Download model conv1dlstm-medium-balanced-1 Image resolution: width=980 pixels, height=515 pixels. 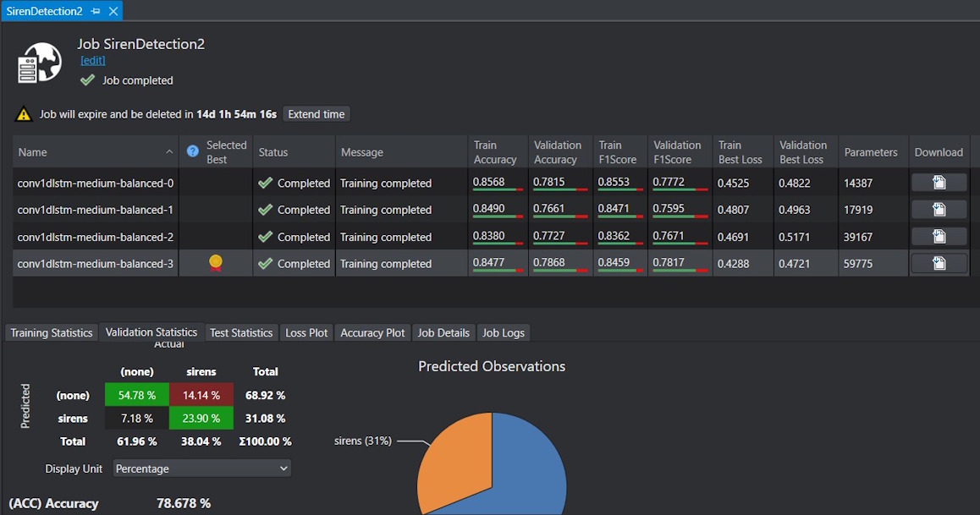939,209
